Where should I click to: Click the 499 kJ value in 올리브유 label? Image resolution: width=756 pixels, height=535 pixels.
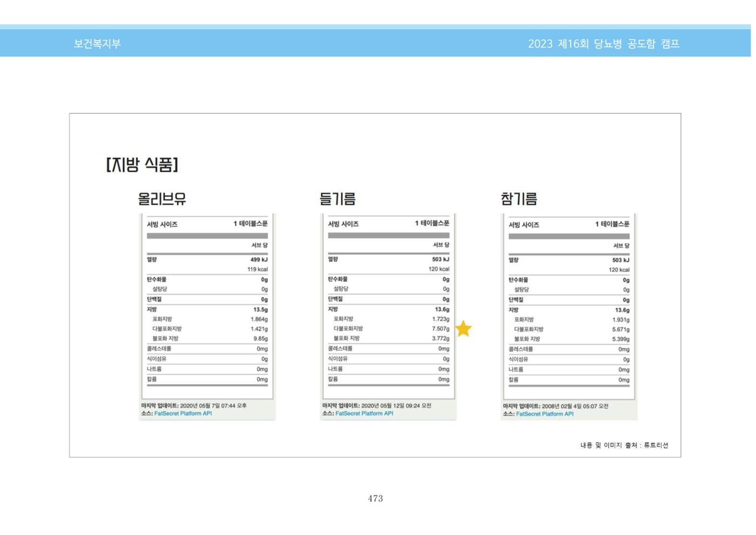point(259,259)
